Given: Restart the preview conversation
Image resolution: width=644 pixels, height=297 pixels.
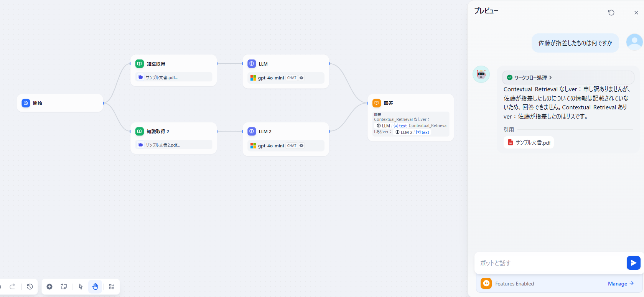Looking at the screenshot, I should pyautogui.click(x=611, y=13).
